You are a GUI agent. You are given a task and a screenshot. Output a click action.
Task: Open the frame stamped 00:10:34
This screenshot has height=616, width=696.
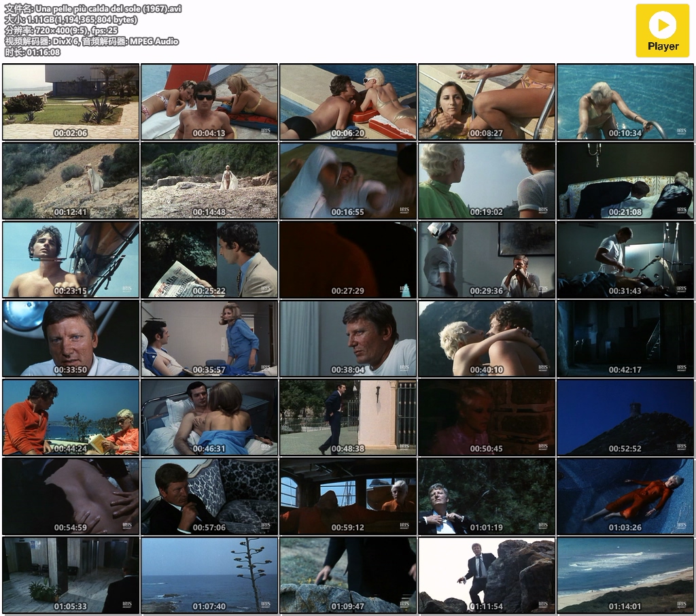625,102
